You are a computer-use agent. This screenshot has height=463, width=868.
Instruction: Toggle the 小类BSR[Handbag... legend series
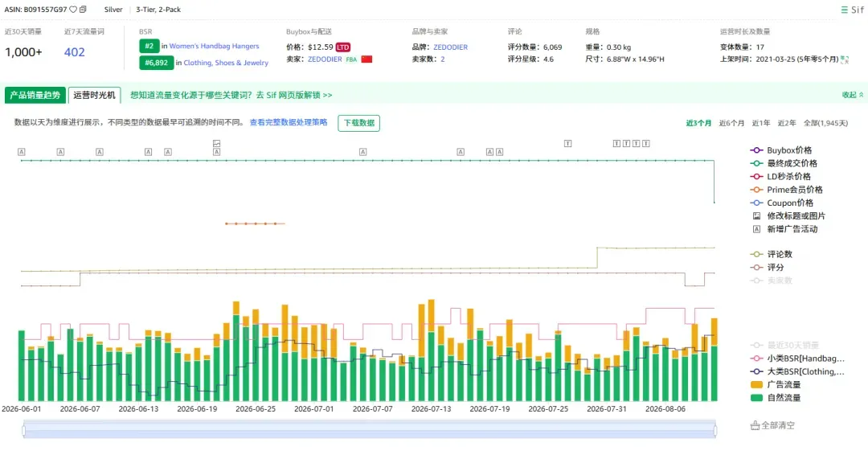pyautogui.click(x=797, y=359)
